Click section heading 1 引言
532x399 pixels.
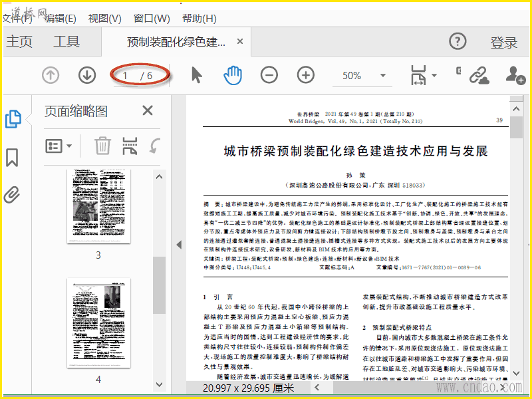tap(218, 297)
